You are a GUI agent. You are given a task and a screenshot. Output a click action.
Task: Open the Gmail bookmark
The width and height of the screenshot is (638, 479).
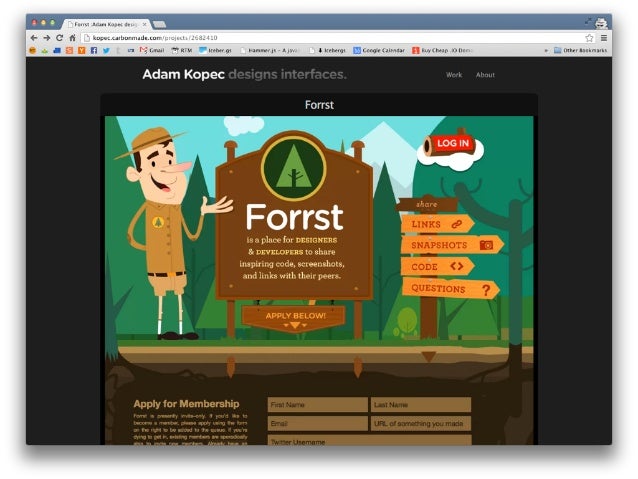pyautogui.click(x=152, y=50)
